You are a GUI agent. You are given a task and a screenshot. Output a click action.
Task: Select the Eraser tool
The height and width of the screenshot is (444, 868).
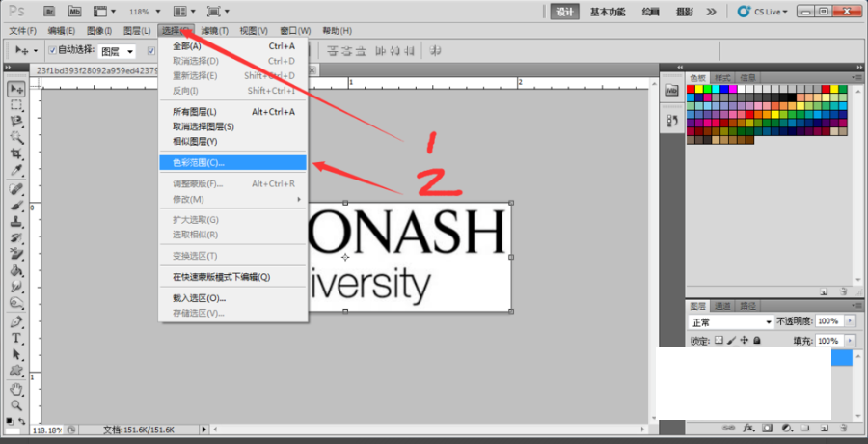[x=16, y=254]
